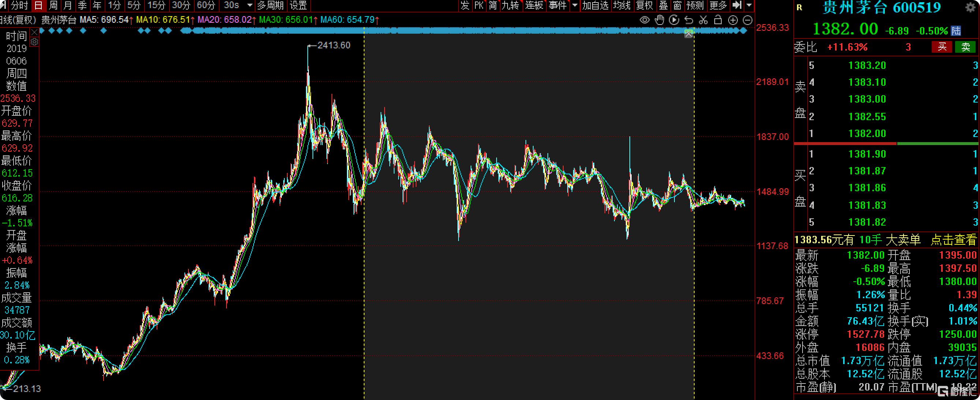This screenshot has height=400, width=980.
Task: Click buy level 5 price 1381.82
Action: pyautogui.click(x=867, y=222)
